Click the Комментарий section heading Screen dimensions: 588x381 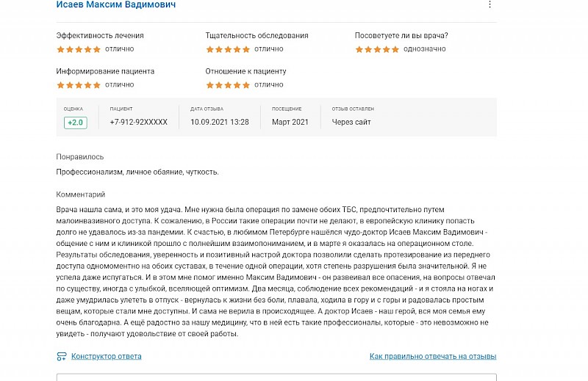(81, 195)
